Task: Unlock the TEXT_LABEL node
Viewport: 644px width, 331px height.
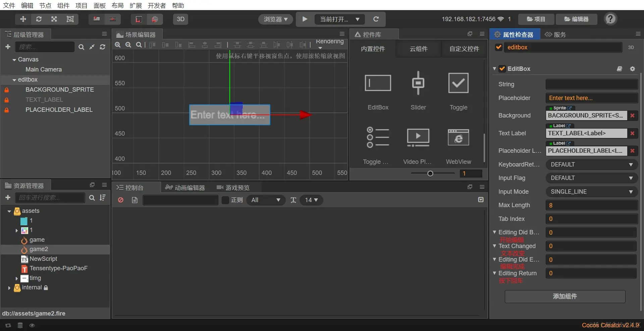Action: [6, 100]
